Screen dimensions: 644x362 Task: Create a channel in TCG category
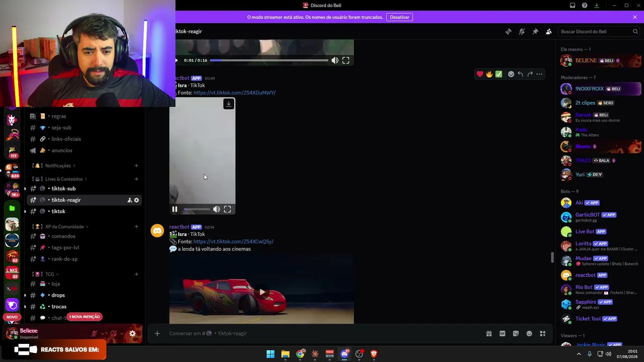136,275
